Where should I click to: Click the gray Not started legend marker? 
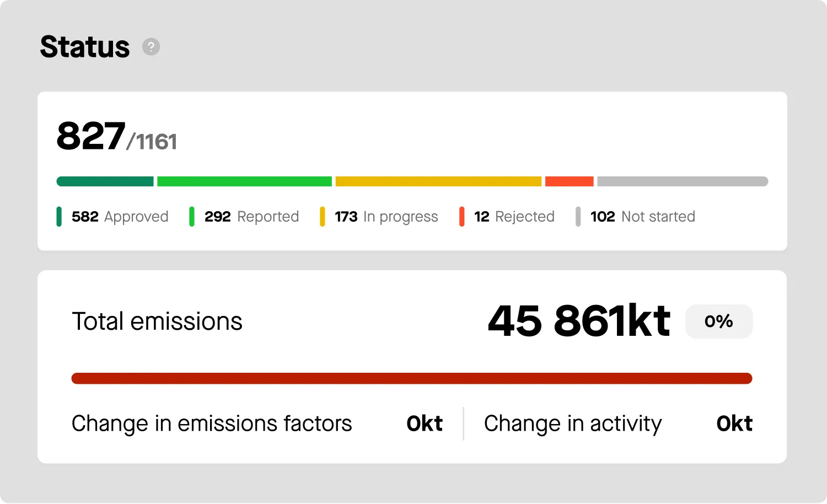click(x=578, y=217)
